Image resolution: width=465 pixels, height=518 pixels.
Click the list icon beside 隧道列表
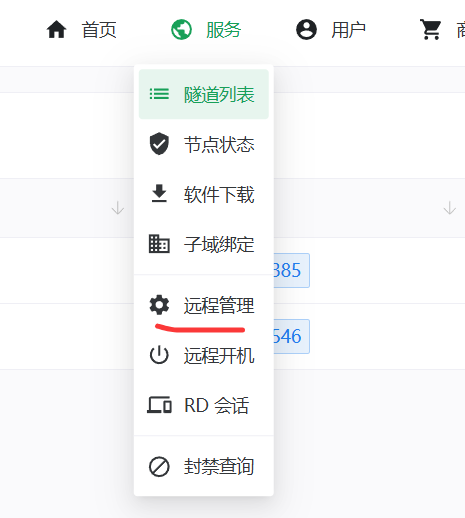(x=159, y=94)
